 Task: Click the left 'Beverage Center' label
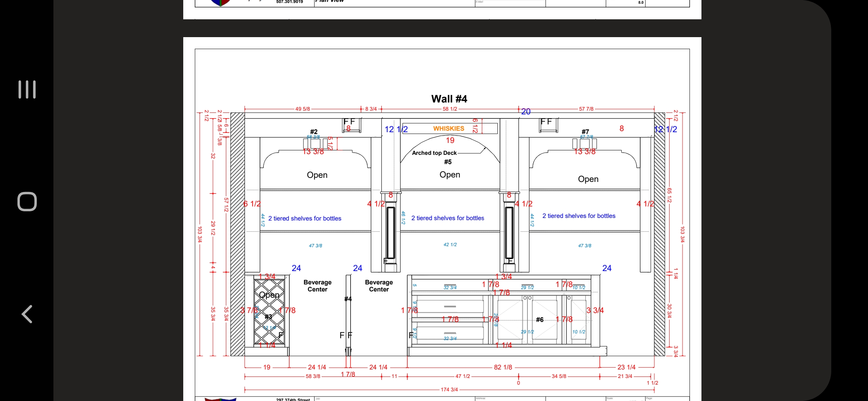[x=318, y=286]
